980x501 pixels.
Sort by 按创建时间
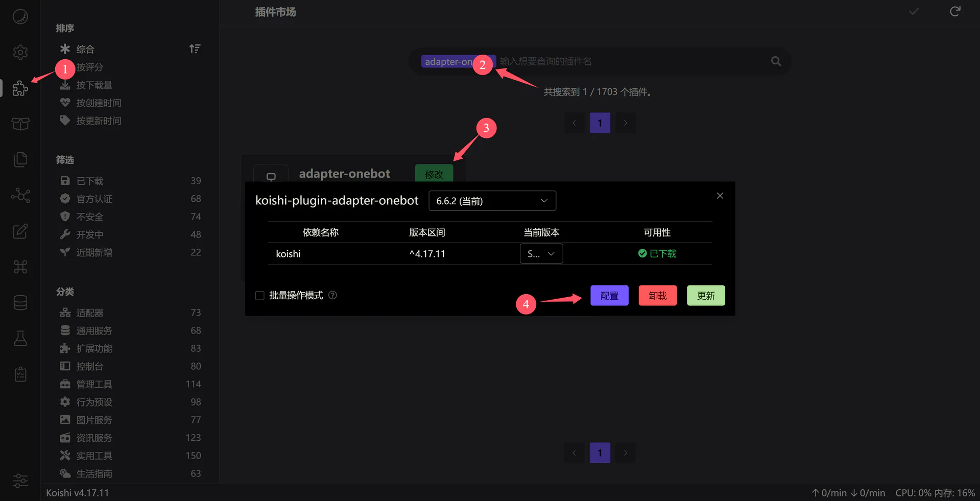click(99, 103)
